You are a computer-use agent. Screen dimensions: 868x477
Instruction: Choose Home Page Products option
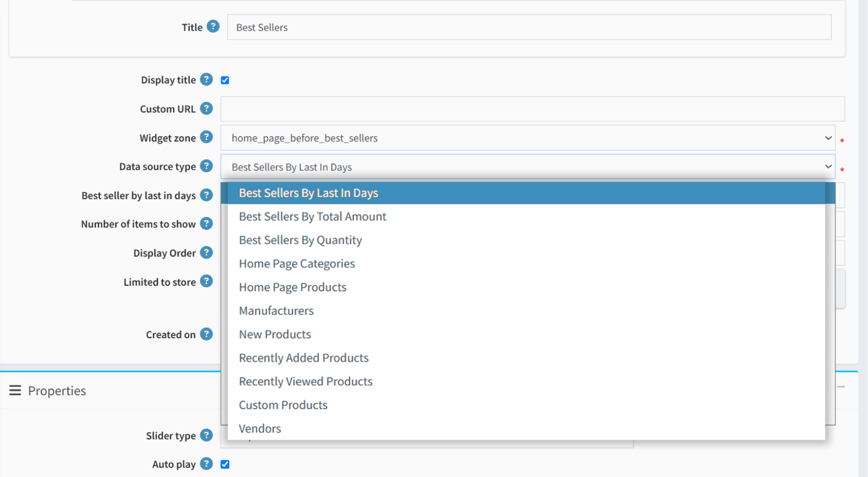[526, 287]
